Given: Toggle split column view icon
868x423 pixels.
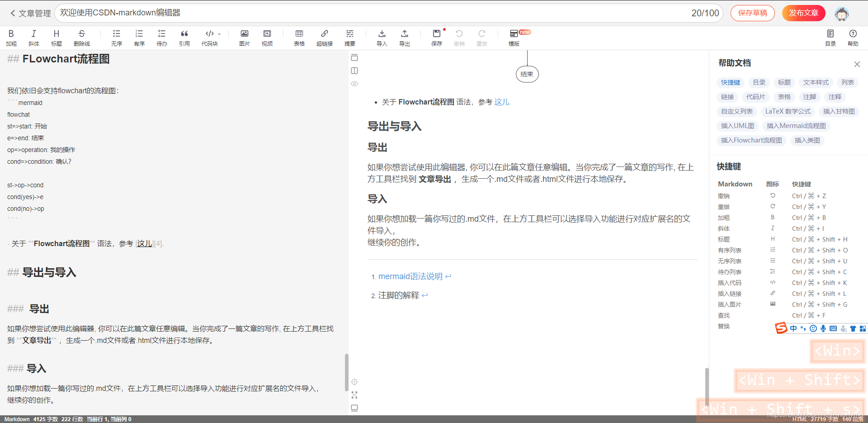Looking at the screenshot, I should tap(354, 71).
